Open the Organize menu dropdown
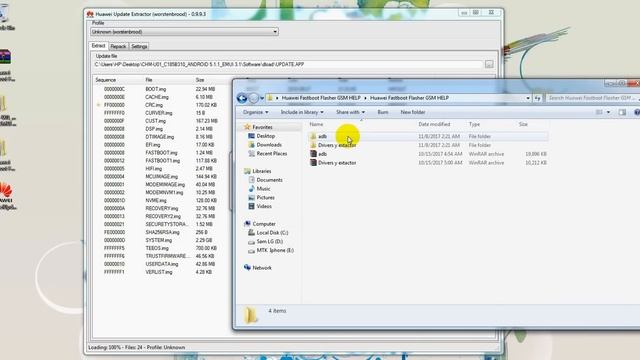The height and width of the screenshot is (360, 640). click(x=256, y=112)
